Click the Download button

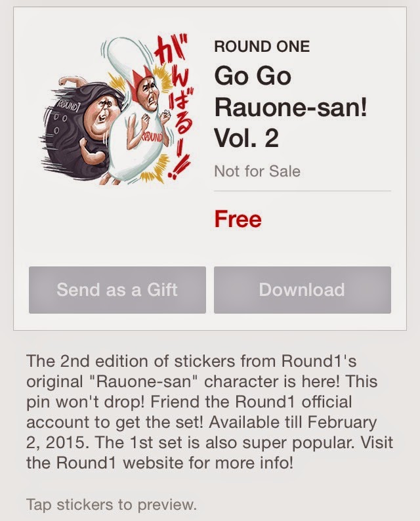(x=303, y=290)
